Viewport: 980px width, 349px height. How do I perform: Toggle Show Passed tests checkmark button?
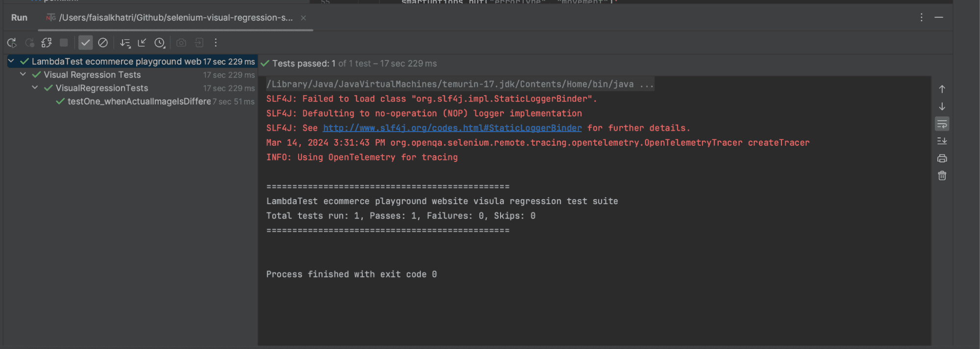(x=85, y=43)
